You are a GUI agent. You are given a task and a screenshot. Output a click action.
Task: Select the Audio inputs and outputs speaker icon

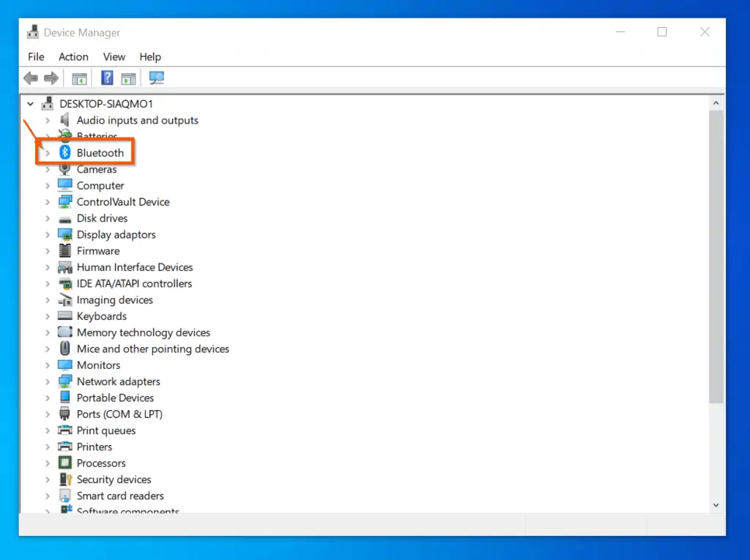(x=65, y=120)
